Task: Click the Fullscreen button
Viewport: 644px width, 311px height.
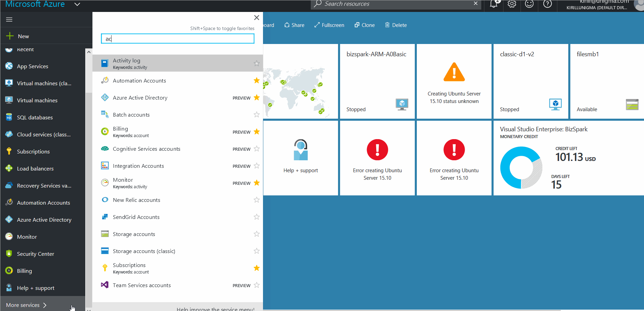Action: 329,25
